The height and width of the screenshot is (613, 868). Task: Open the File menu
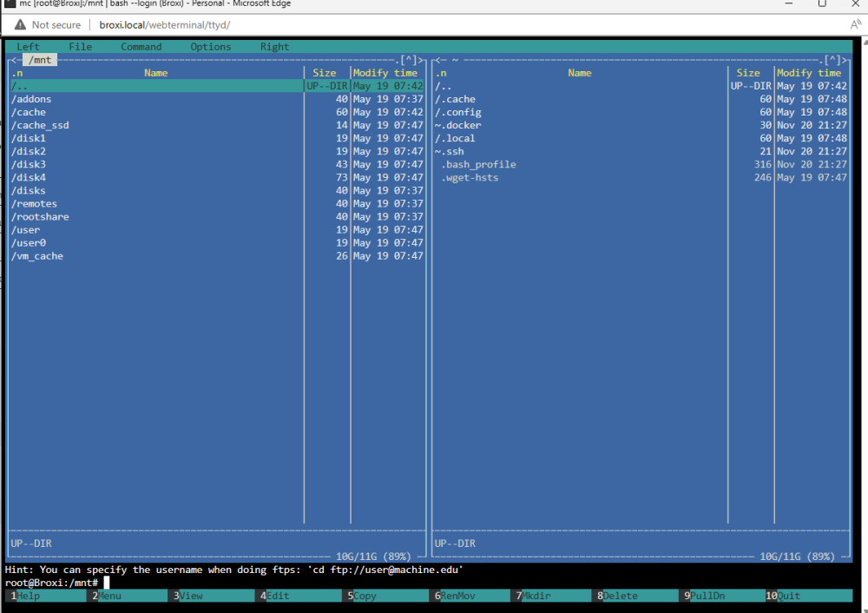[x=80, y=47]
